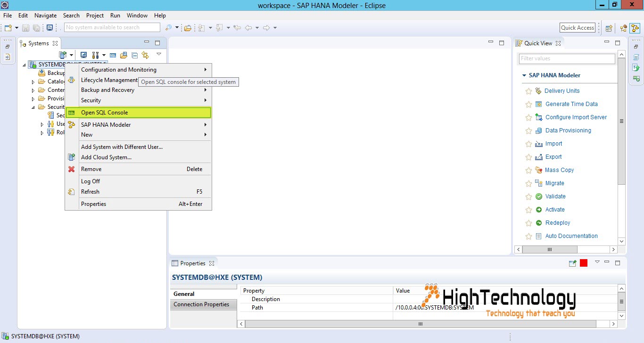Open the Generate Time Data link
644x343 pixels.
point(571,104)
